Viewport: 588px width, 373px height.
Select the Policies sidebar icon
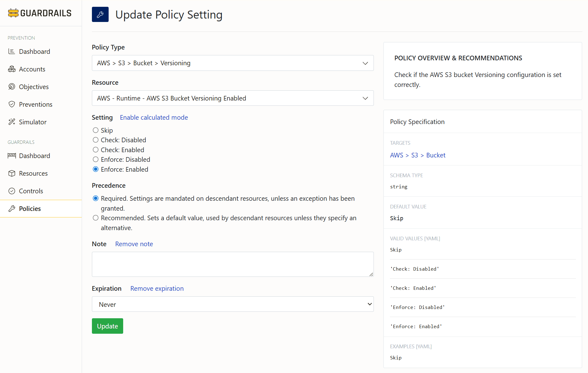pyautogui.click(x=12, y=208)
